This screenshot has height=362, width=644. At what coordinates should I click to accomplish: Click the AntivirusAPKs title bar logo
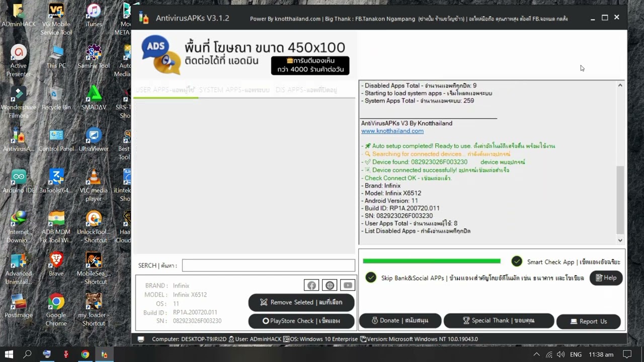144,18
